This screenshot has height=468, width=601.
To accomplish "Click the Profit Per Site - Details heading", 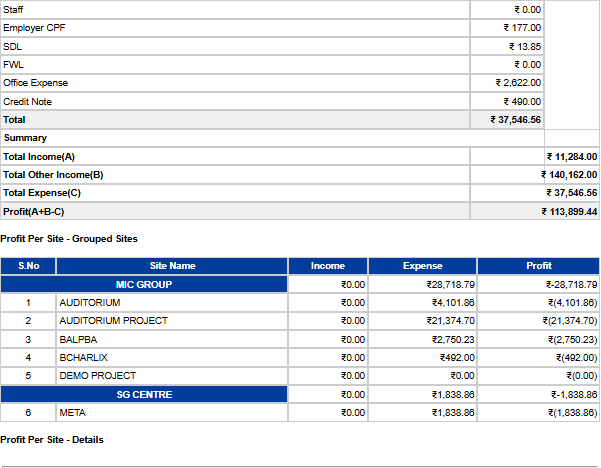I will [x=52, y=440].
